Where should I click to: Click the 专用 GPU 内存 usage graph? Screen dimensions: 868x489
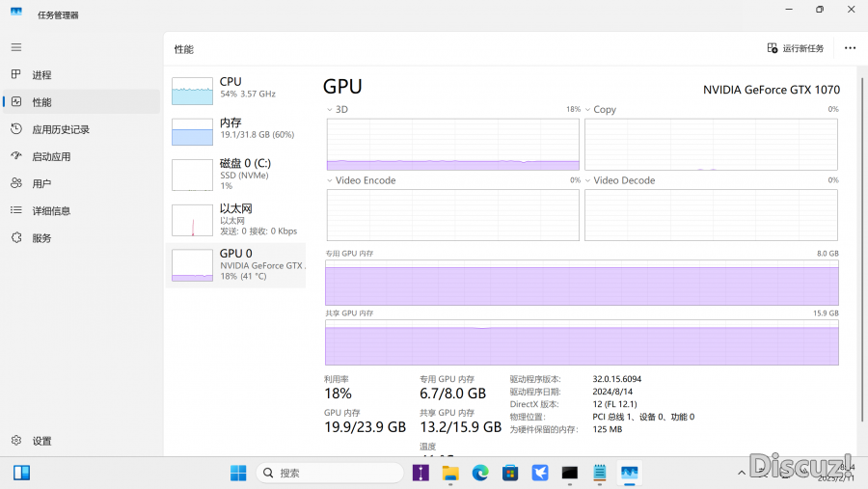point(582,283)
